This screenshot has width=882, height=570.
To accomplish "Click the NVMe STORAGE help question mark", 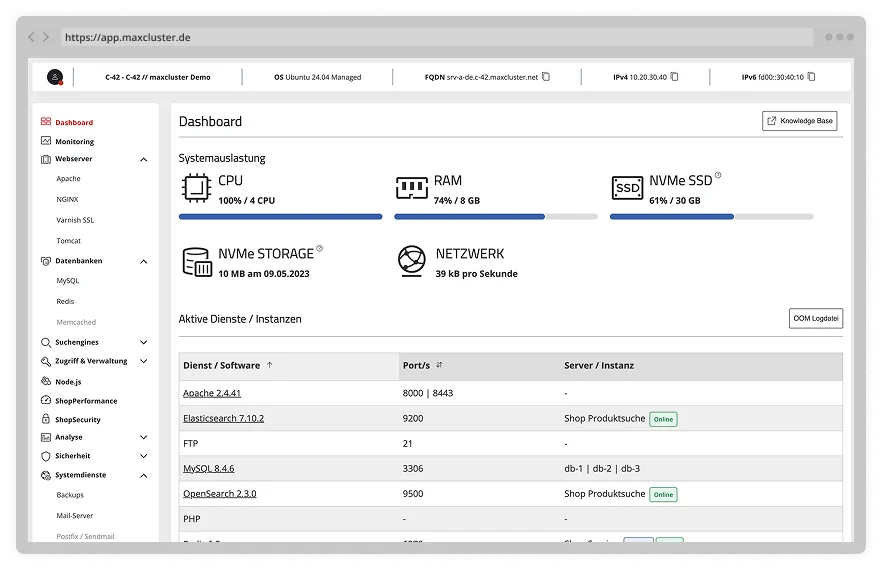I will 320,248.
